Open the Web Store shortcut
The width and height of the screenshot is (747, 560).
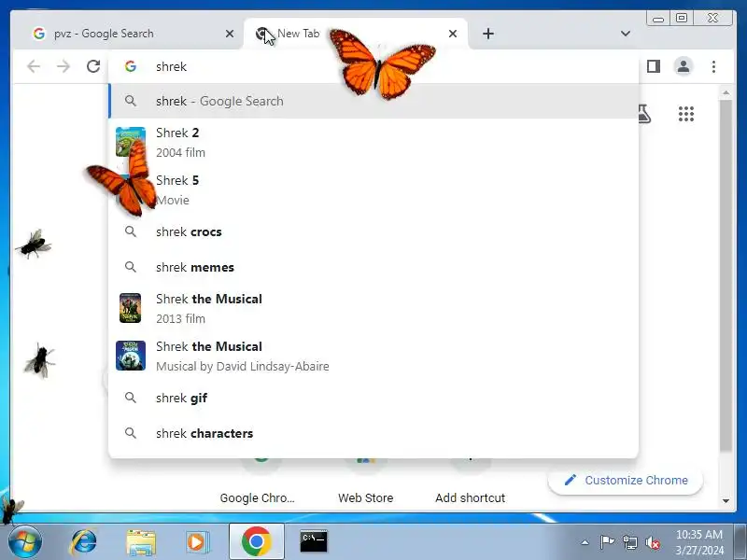[365, 481]
